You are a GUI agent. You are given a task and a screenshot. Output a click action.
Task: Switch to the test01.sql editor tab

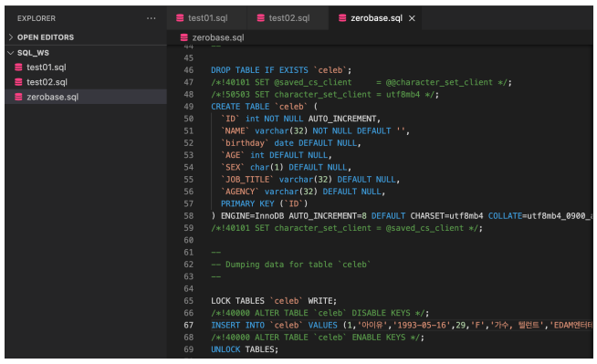(x=206, y=18)
